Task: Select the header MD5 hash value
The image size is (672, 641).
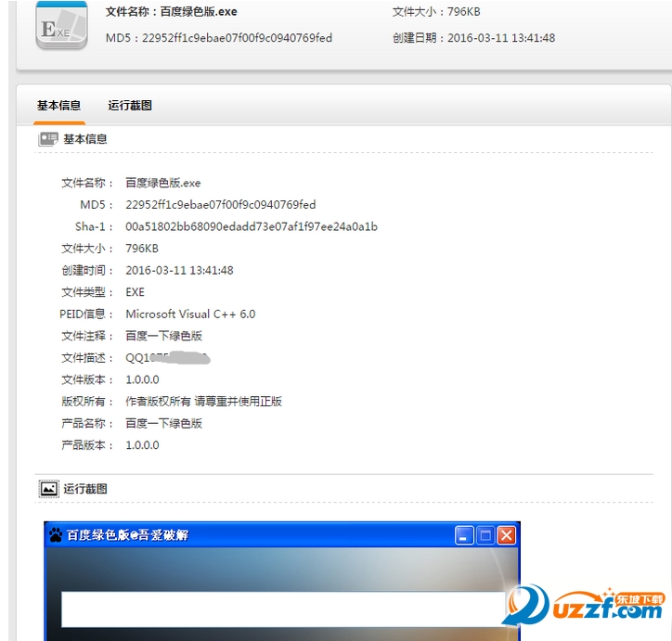Action: click(x=237, y=38)
